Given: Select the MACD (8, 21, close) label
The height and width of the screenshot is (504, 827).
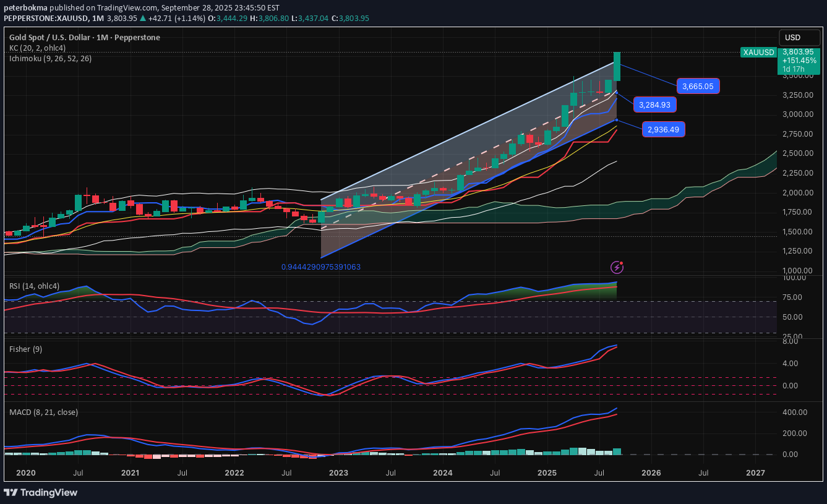Looking at the screenshot, I should click(x=43, y=412).
